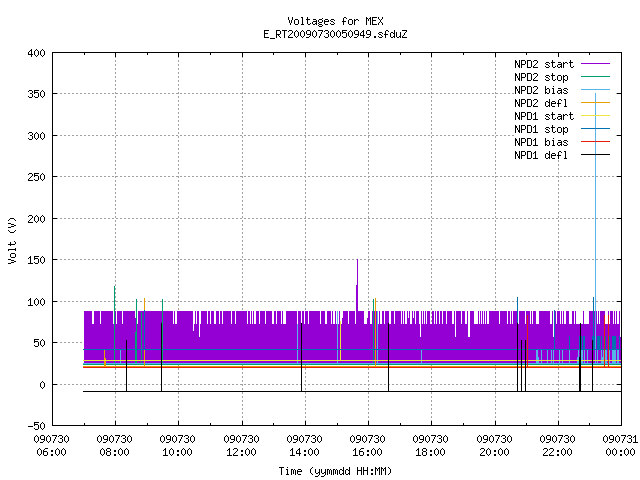
Task: Click the NPD2 bias legend label
Action: click(541, 90)
